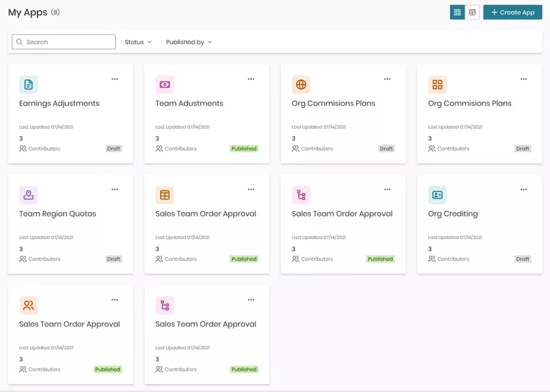Click the search magnifier icon
Viewport: 550px width, 392px height.
pos(19,42)
